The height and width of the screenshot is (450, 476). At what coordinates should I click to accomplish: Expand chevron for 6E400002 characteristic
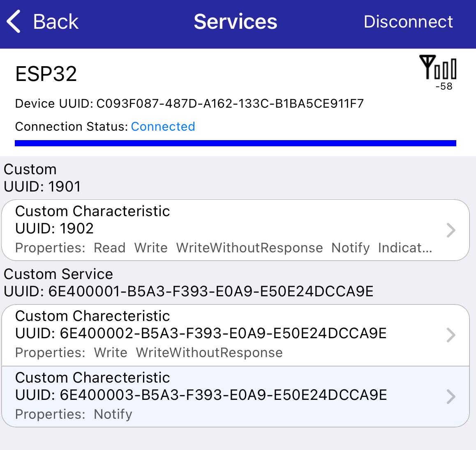coord(451,335)
